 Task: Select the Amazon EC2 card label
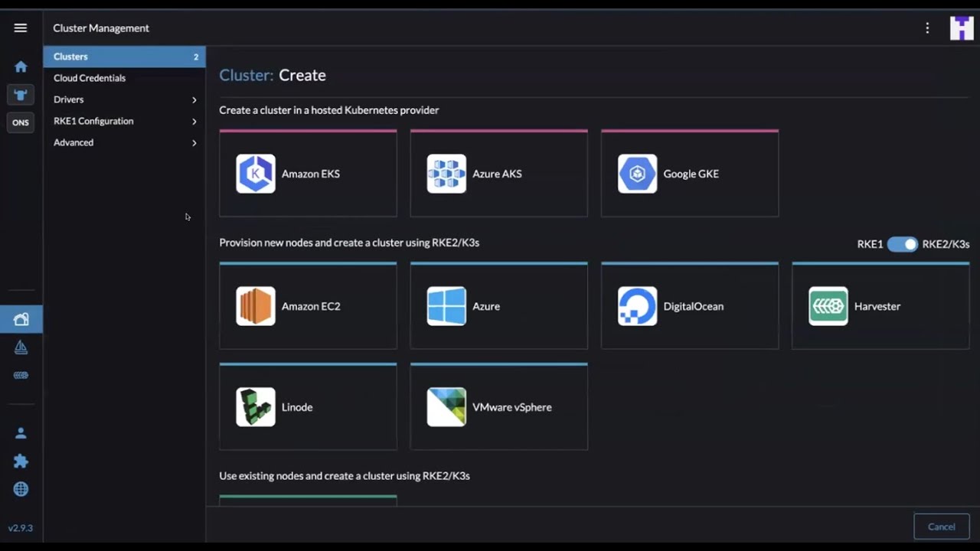pos(311,306)
